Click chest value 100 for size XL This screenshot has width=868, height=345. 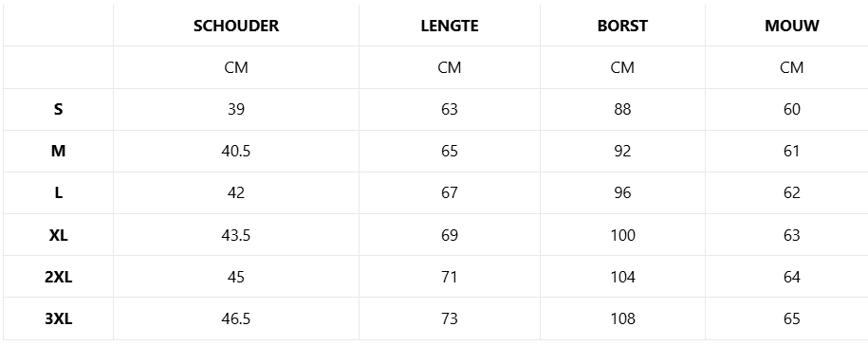coord(622,235)
